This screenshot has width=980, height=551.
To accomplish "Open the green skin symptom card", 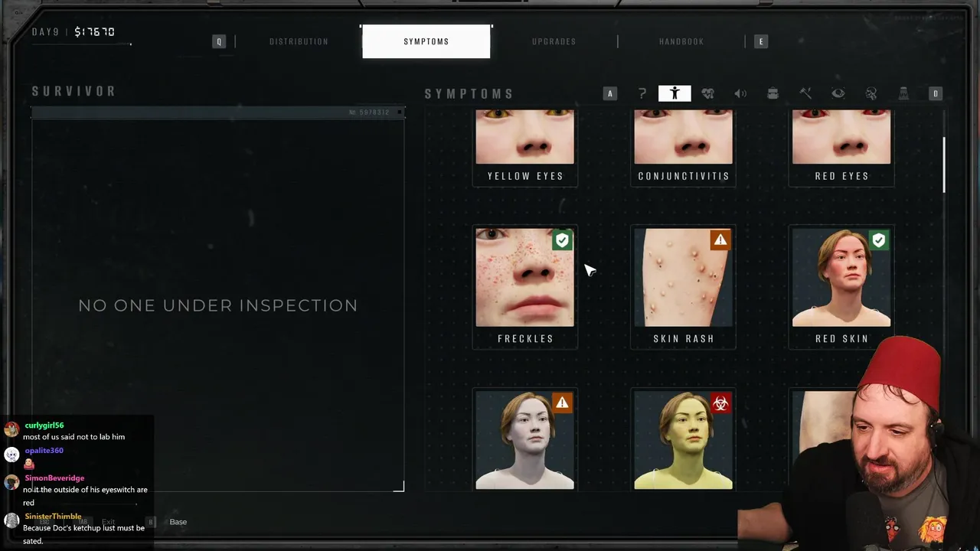I will [683, 439].
